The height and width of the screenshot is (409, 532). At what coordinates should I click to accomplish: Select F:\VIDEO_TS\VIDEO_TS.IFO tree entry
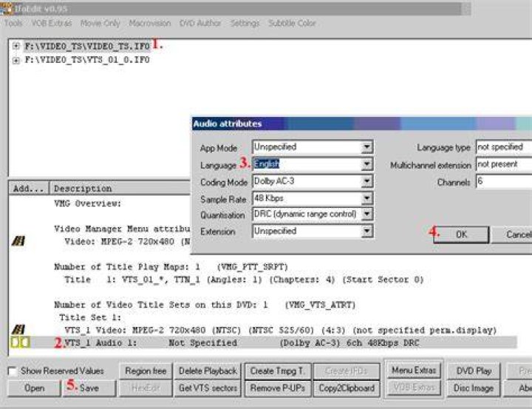[87, 46]
